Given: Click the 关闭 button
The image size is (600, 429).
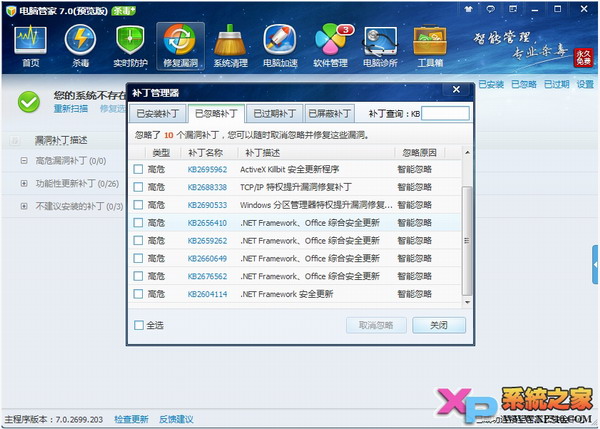Looking at the screenshot, I should tap(439, 325).
